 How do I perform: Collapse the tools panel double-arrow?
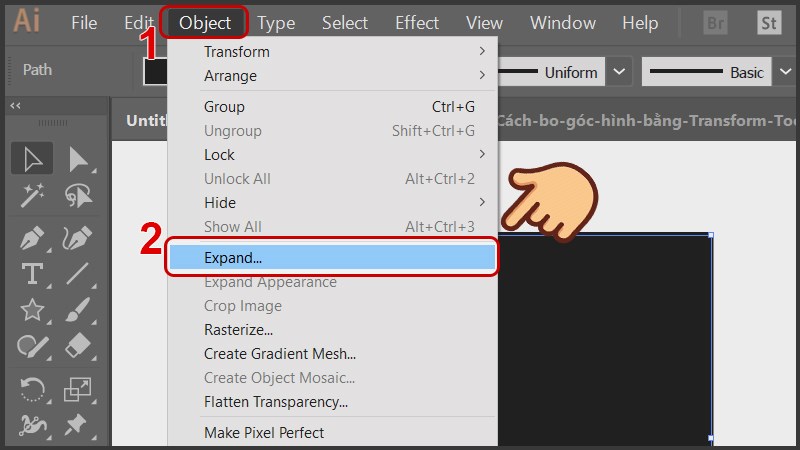(15, 106)
